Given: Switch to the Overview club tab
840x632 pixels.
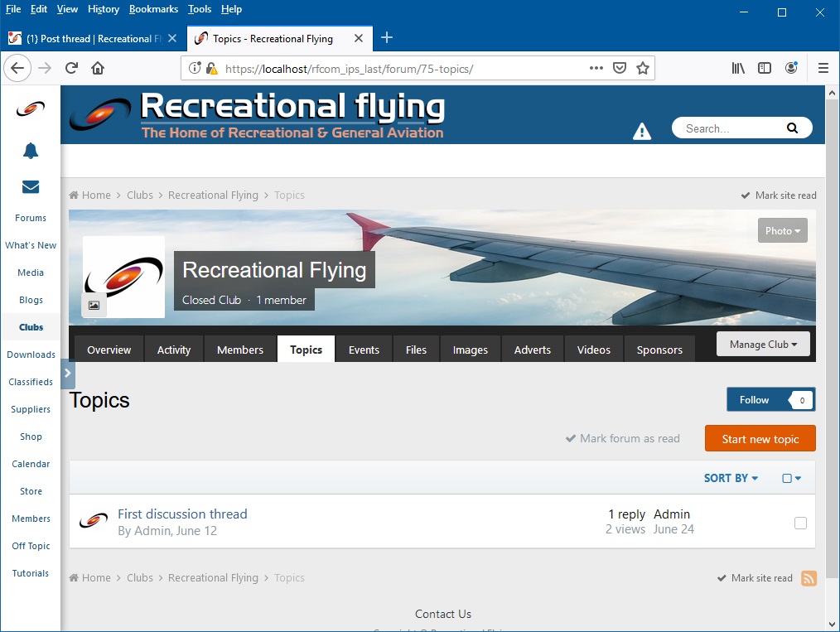Looking at the screenshot, I should pos(109,350).
